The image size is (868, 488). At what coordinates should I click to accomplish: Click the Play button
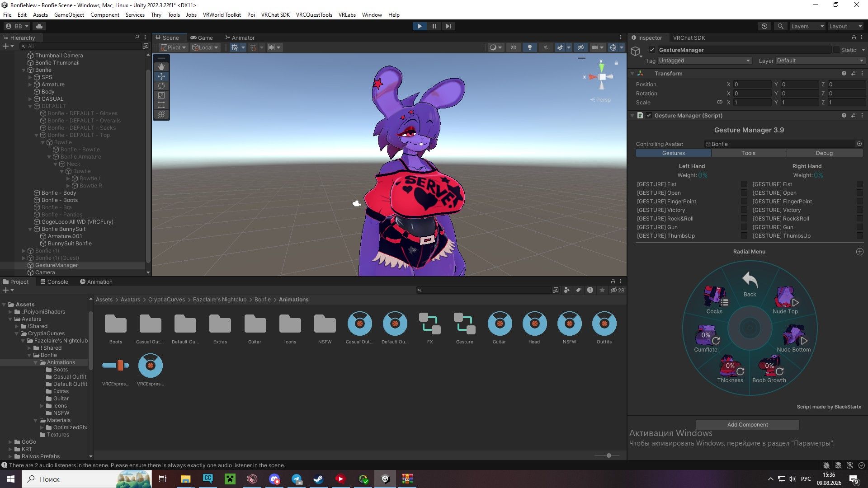(420, 26)
